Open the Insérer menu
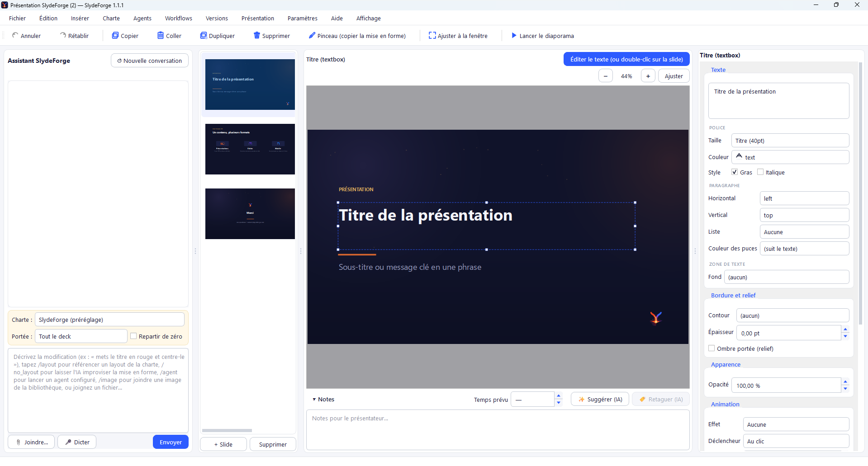Viewport: 868px width, 466px height. coord(80,18)
